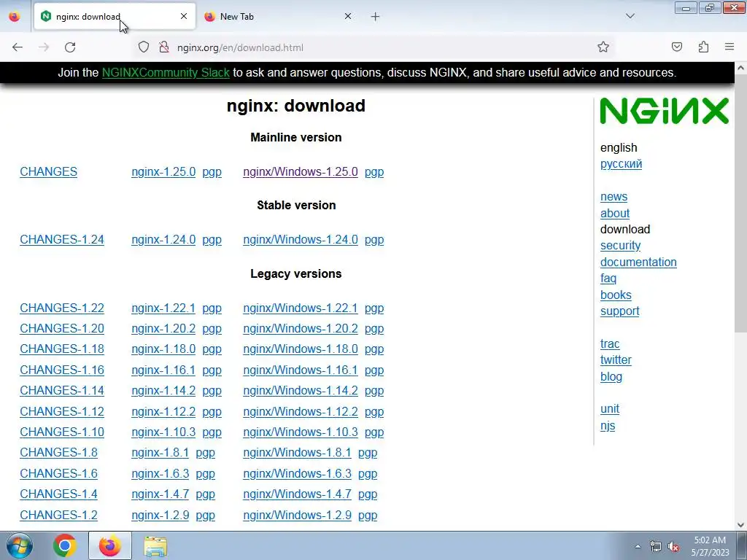The image size is (747, 560).
Task: Download nginx/Windows-1.10.3
Action: click(x=300, y=432)
